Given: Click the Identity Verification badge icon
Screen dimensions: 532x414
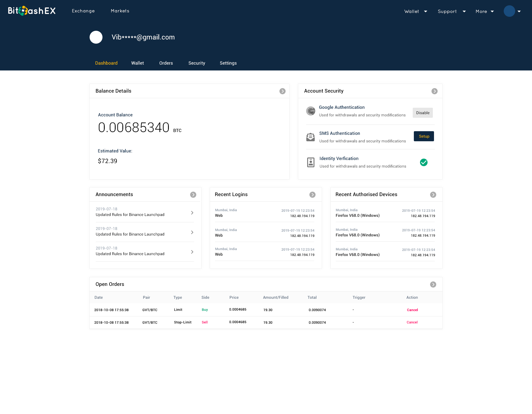Looking at the screenshot, I should coord(311,162).
